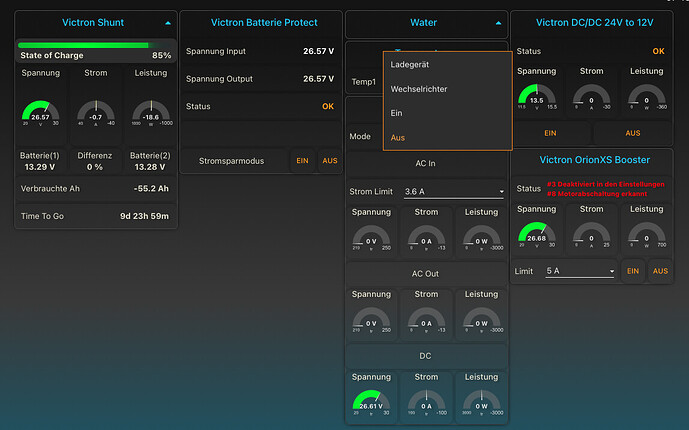Click the 85% state of charge value
Viewport: 689px width, 430px height.
pyautogui.click(x=161, y=55)
